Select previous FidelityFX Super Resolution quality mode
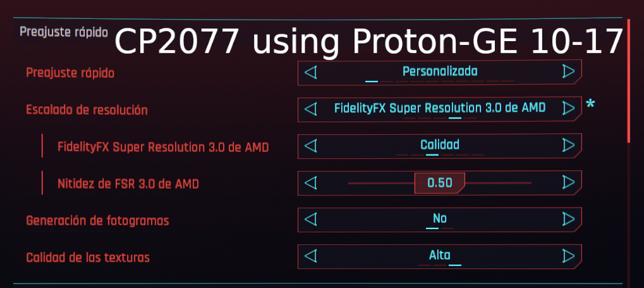The width and height of the screenshot is (644, 288). point(310,146)
